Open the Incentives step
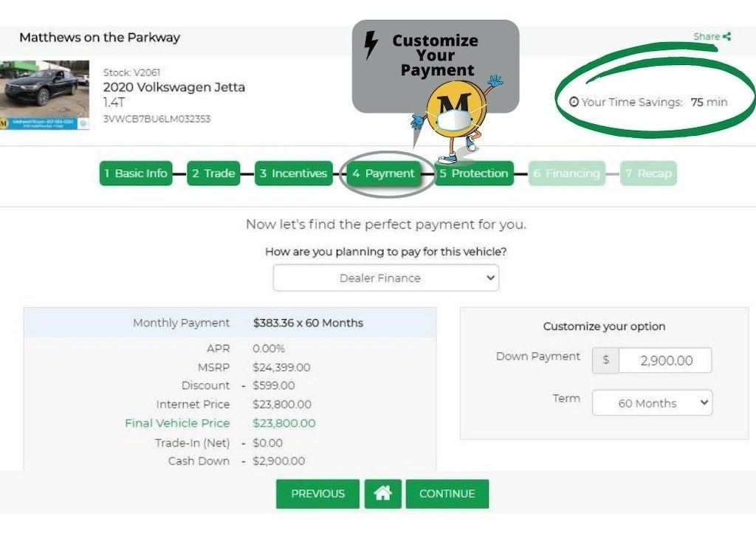The height and width of the screenshot is (536, 756). pyautogui.click(x=293, y=173)
